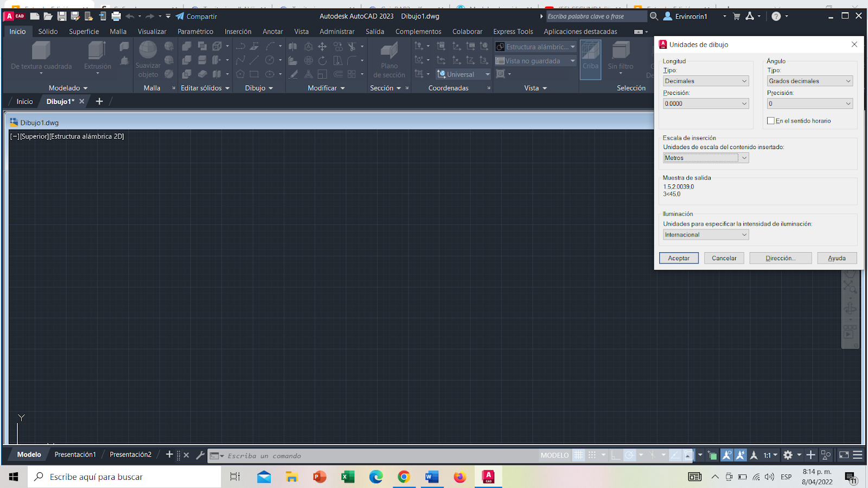This screenshot has width=868, height=488.
Task: Select the Extrusión tool
Action: point(98,56)
